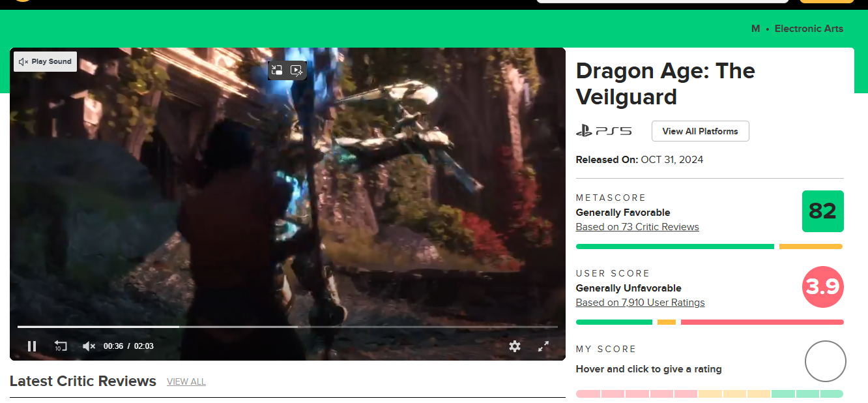Click the Electronic Arts publisher text
Viewport: 868px width, 403px height.
point(809,29)
